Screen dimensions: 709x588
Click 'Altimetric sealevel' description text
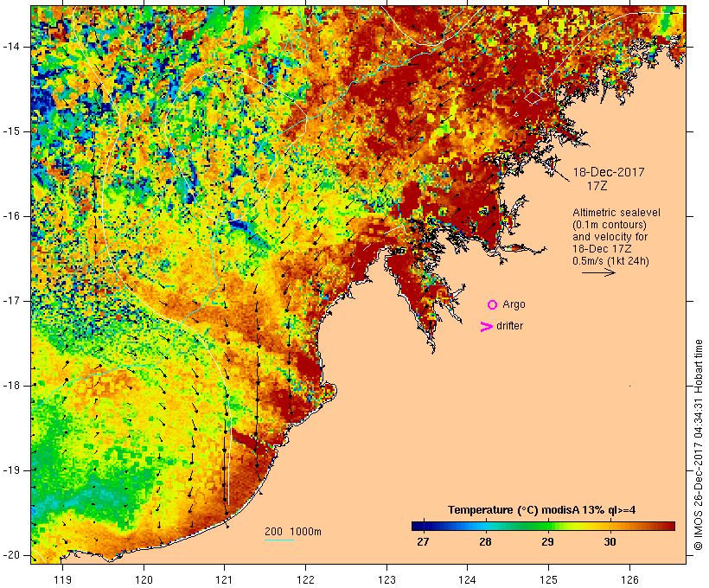pos(616,213)
